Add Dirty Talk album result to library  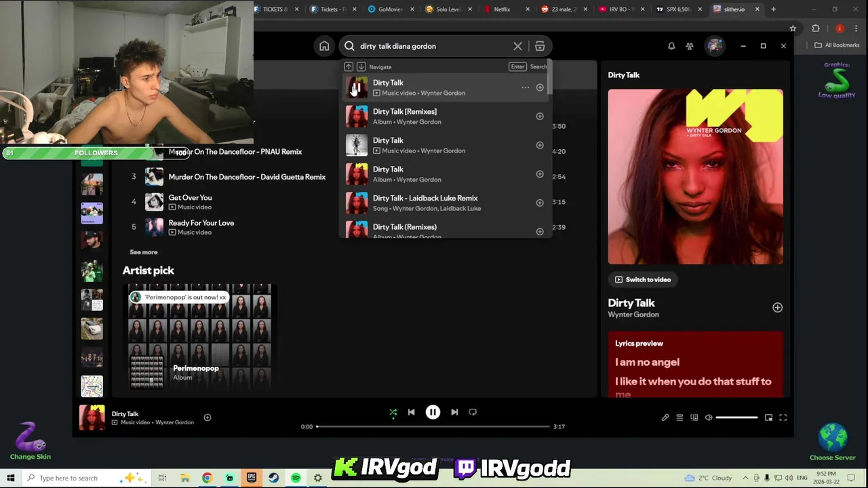click(x=540, y=174)
